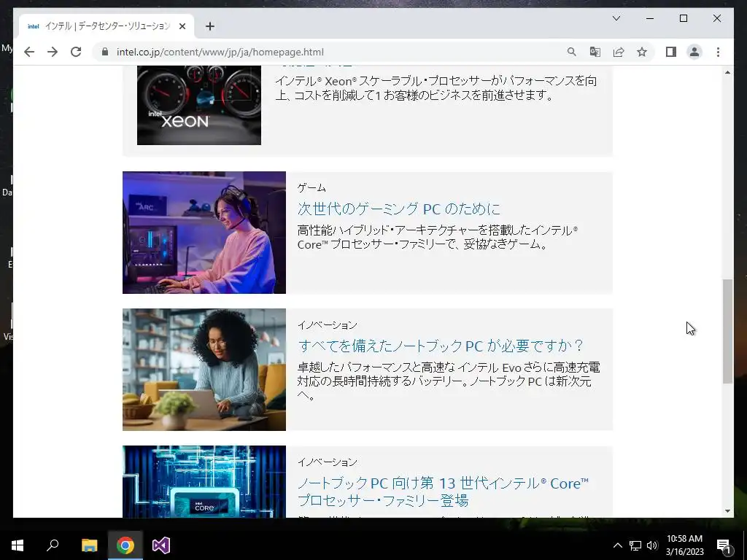
Task: Close the Intel tab
Action: (182, 26)
